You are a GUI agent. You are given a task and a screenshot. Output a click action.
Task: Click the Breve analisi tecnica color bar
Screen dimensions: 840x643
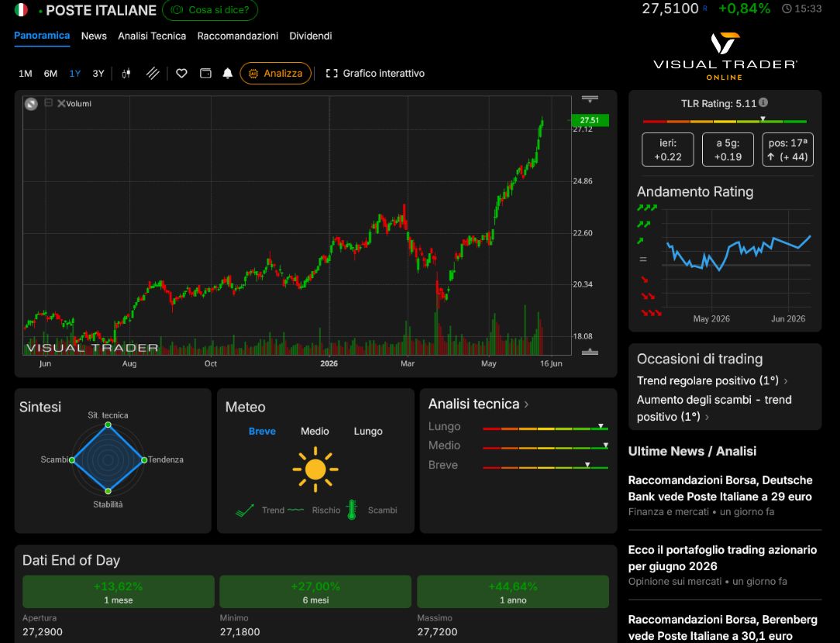pos(546,467)
